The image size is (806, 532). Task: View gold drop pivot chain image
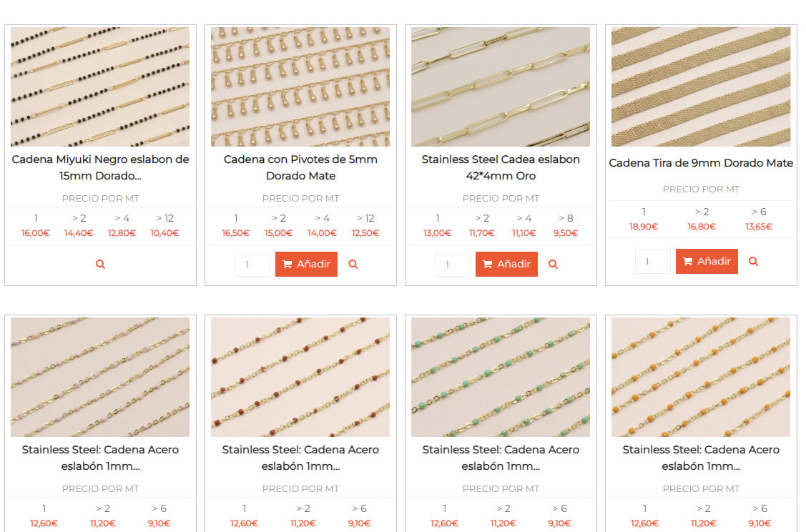tap(300, 87)
